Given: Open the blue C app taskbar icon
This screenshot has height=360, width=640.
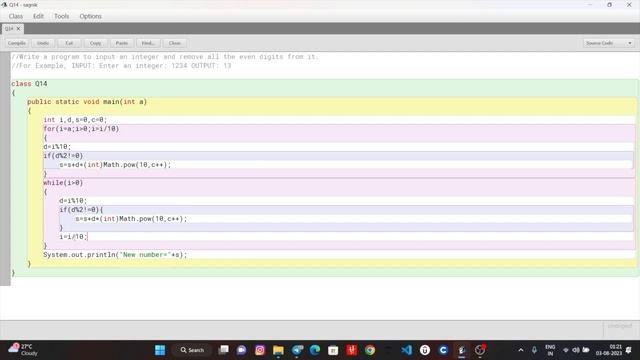Looking at the screenshot, I should tap(443, 350).
